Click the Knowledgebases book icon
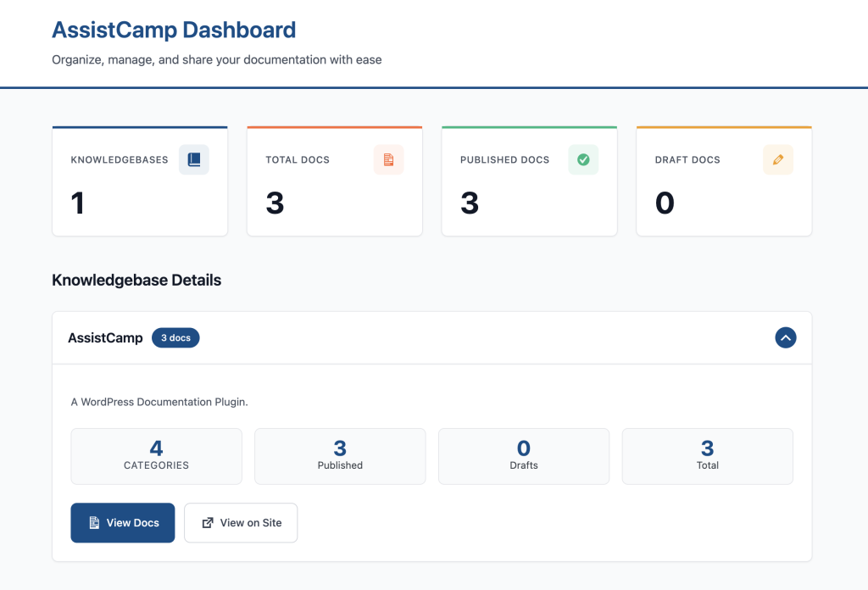The width and height of the screenshot is (868, 590). (x=194, y=159)
